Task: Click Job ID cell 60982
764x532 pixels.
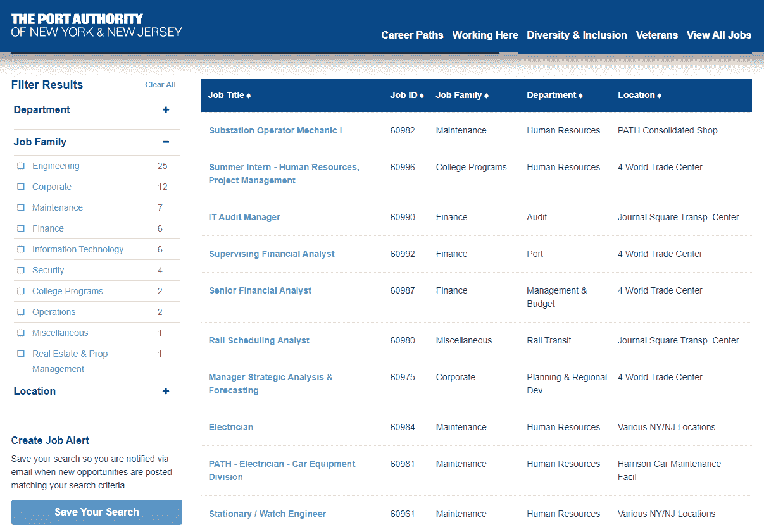Action: [403, 130]
